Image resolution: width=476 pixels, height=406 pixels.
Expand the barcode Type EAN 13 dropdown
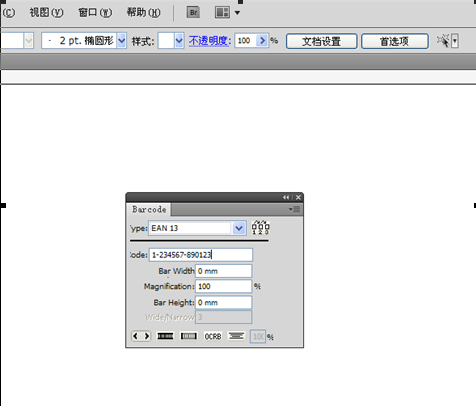click(x=239, y=228)
